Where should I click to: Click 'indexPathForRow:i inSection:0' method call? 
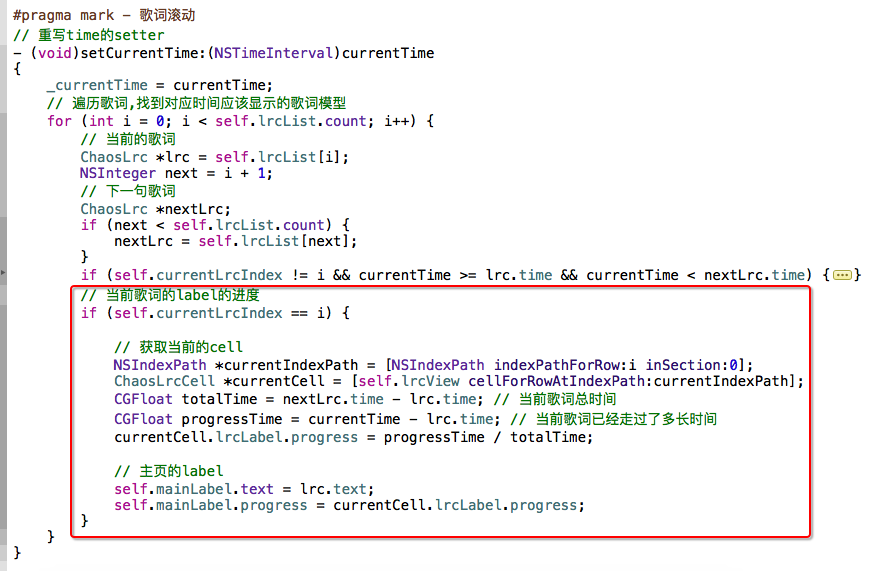pyautogui.click(x=616, y=365)
